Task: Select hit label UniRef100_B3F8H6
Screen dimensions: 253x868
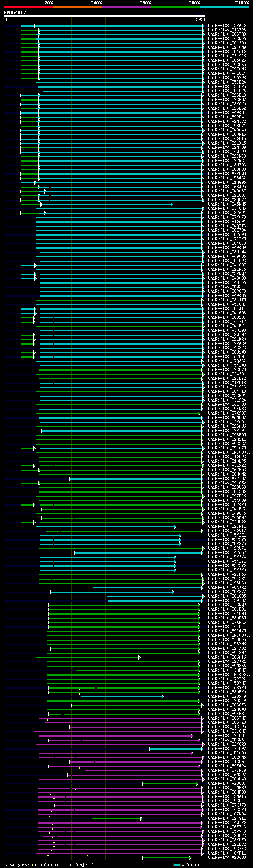Action: [227, 209]
